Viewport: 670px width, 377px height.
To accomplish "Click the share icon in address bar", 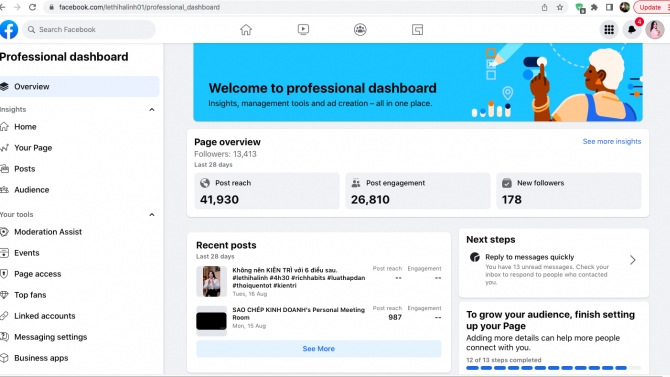I will 544,7.
